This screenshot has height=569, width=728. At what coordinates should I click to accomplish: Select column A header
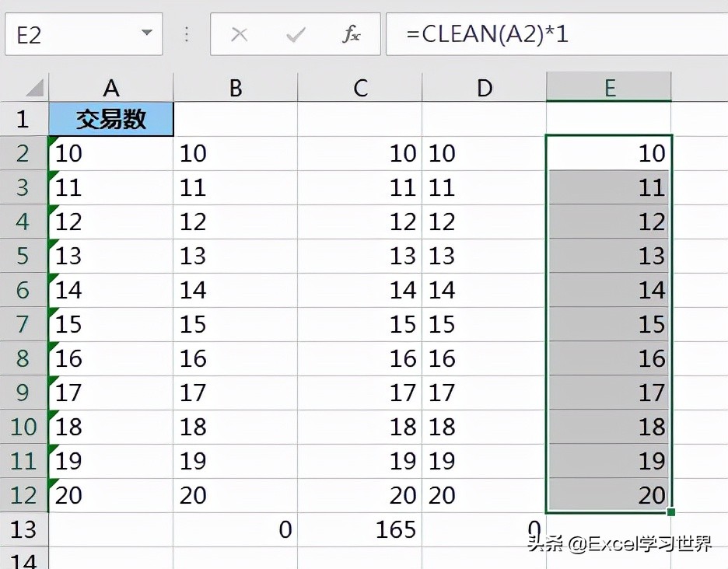click(x=111, y=87)
